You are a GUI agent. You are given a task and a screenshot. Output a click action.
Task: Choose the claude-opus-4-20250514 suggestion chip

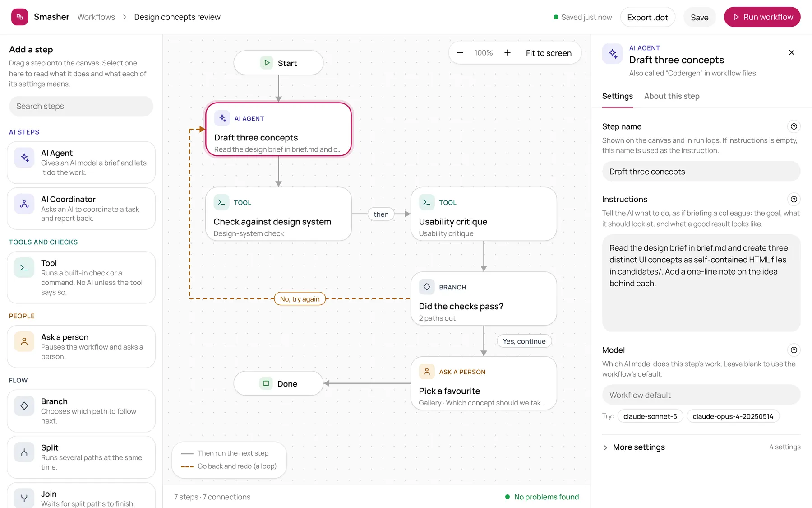point(733,416)
